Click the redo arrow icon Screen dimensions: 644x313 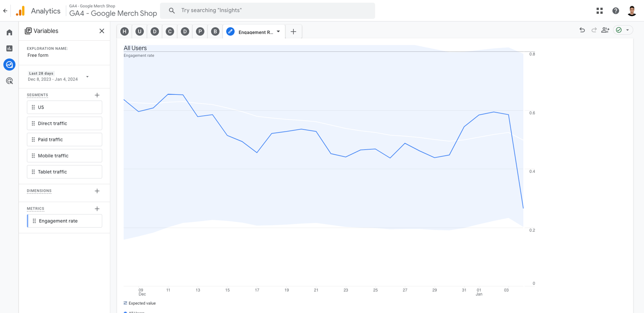tap(594, 30)
